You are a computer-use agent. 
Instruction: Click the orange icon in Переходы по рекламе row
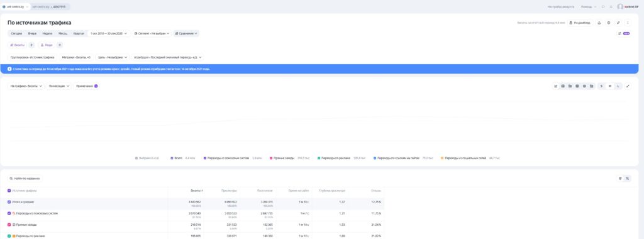[x=14, y=236]
